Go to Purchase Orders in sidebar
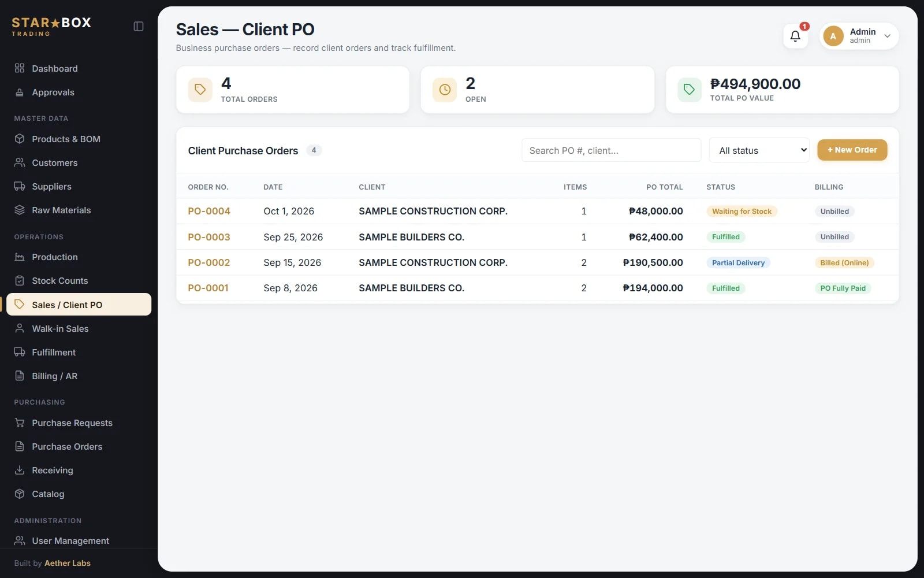The height and width of the screenshot is (578, 924). [x=67, y=446]
